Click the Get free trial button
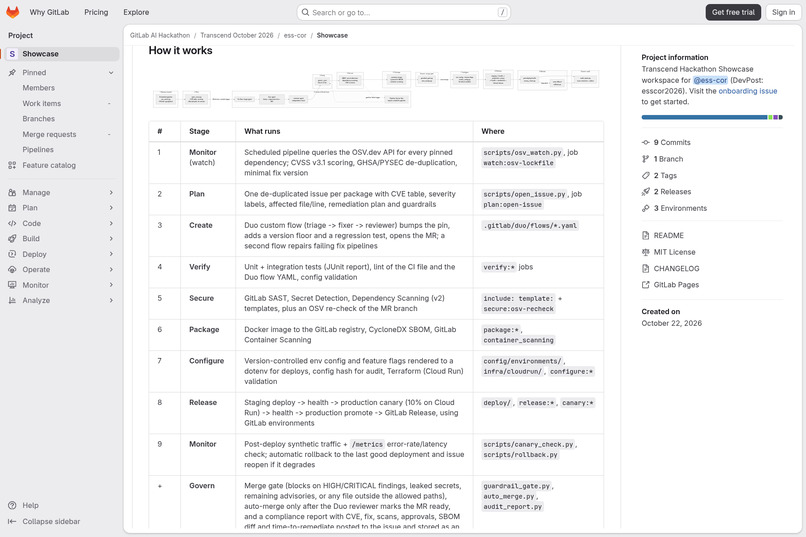 (x=733, y=12)
